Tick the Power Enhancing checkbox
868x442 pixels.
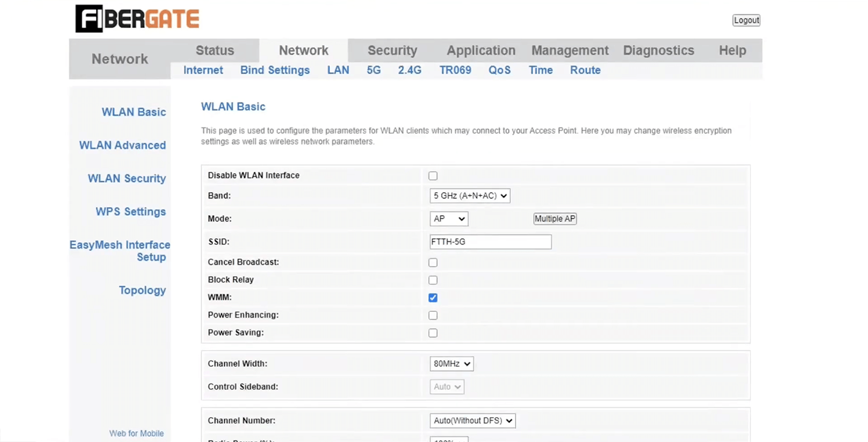pyautogui.click(x=433, y=315)
